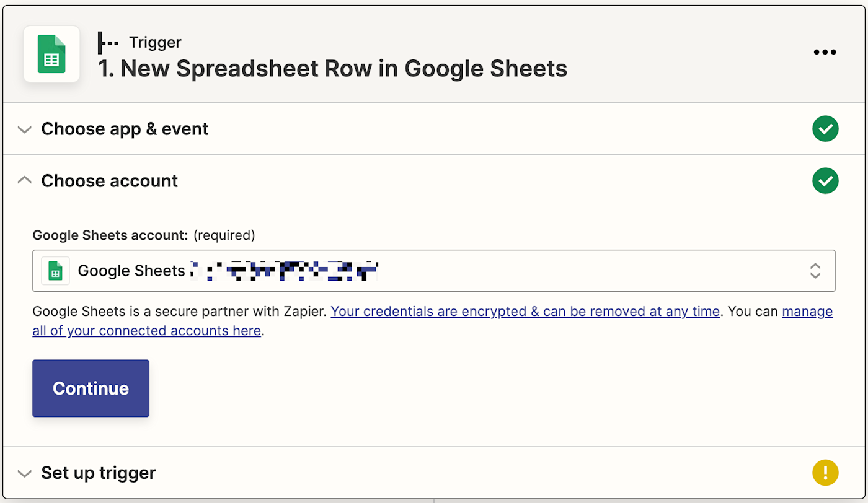Click the Choose account heading
Screen dimensions: 868x503
(109, 181)
